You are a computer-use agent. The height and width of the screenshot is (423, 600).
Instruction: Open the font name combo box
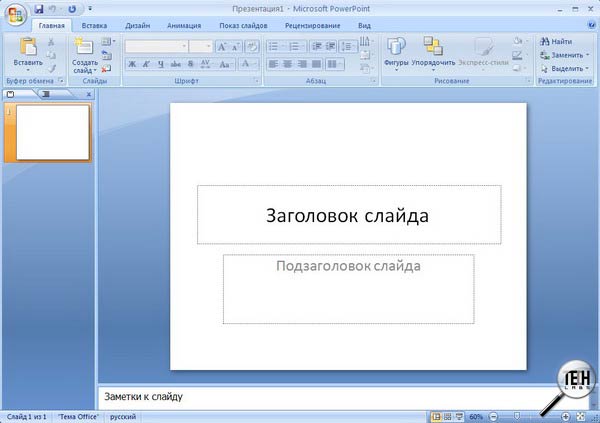[x=156, y=46]
